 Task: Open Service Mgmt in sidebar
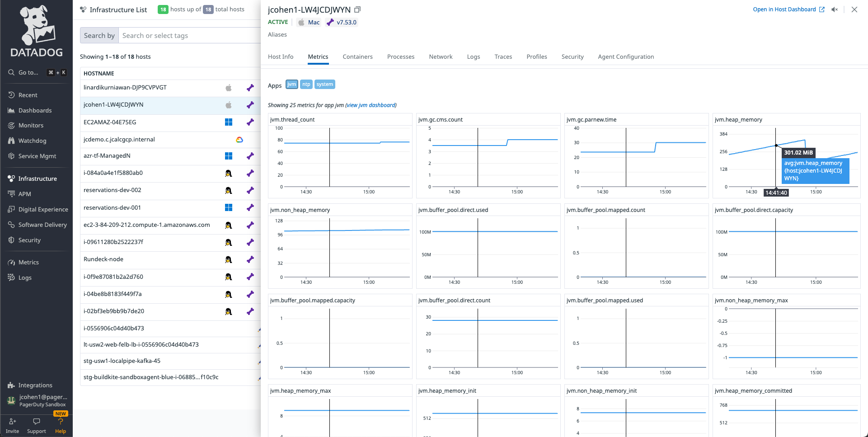pyautogui.click(x=37, y=156)
